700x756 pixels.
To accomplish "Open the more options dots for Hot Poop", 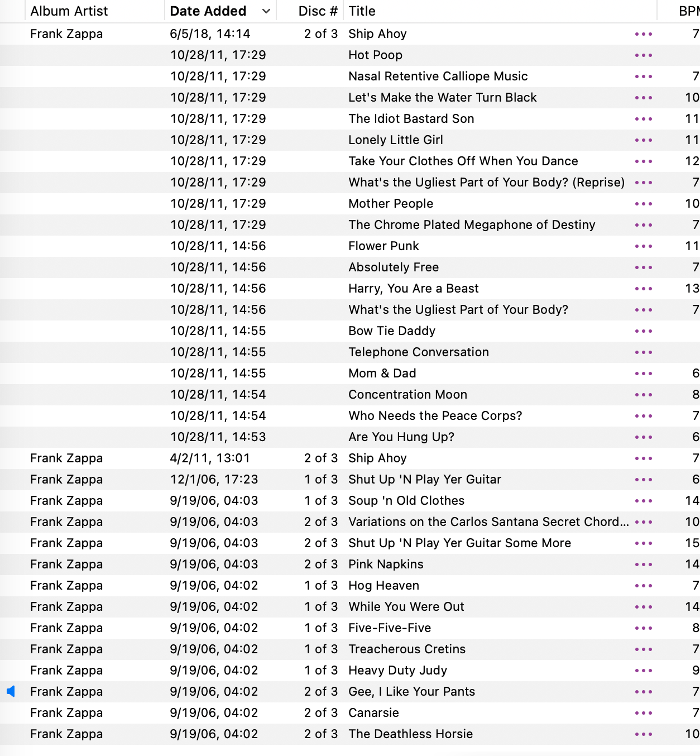I will tap(644, 55).
